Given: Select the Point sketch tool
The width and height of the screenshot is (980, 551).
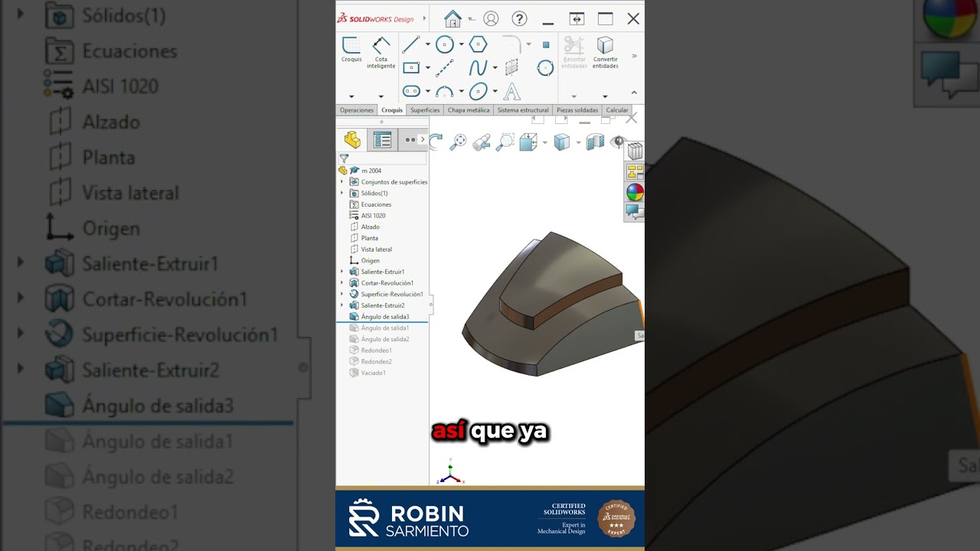Looking at the screenshot, I should pyautogui.click(x=546, y=44).
